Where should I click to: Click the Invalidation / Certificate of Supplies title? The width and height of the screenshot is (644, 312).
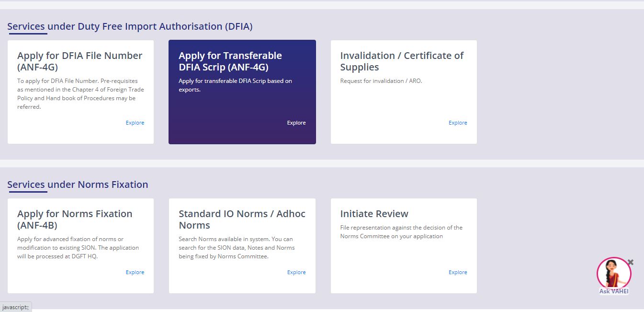tap(402, 61)
